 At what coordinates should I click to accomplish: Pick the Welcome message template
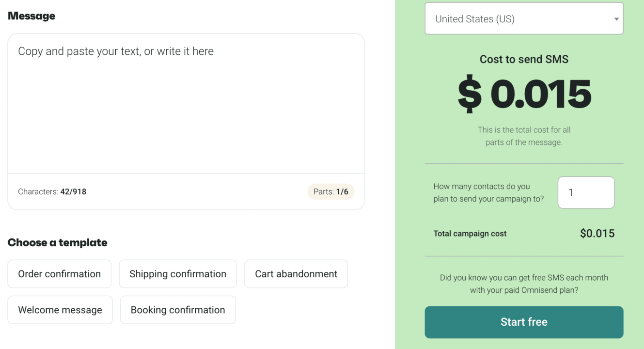click(x=60, y=310)
